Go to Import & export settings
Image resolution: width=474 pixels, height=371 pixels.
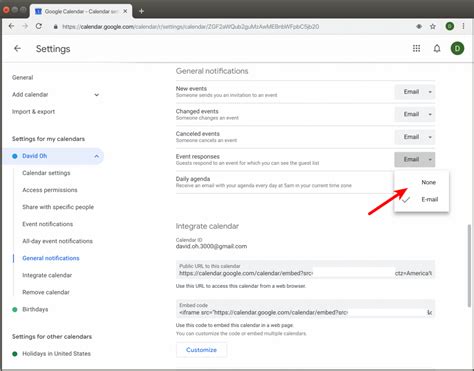click(33, 112)
